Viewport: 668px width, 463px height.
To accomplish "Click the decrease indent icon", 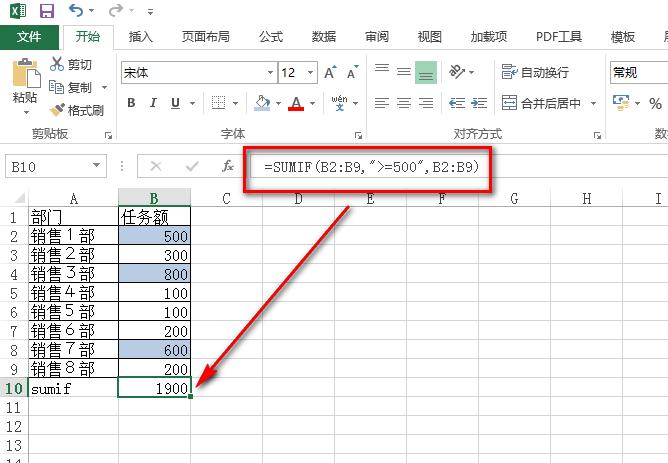I will tap(457, 103).
